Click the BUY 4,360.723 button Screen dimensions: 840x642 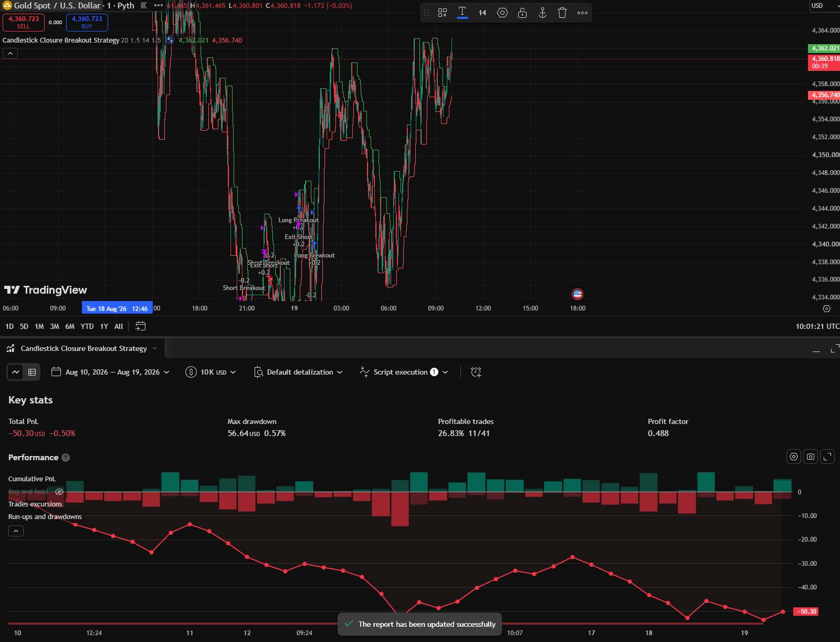[x=87, y=22]
